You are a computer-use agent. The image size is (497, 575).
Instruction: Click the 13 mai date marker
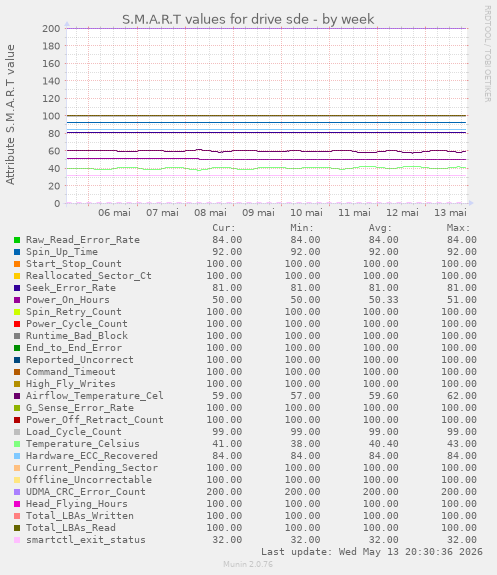click(x=450, y=213)
